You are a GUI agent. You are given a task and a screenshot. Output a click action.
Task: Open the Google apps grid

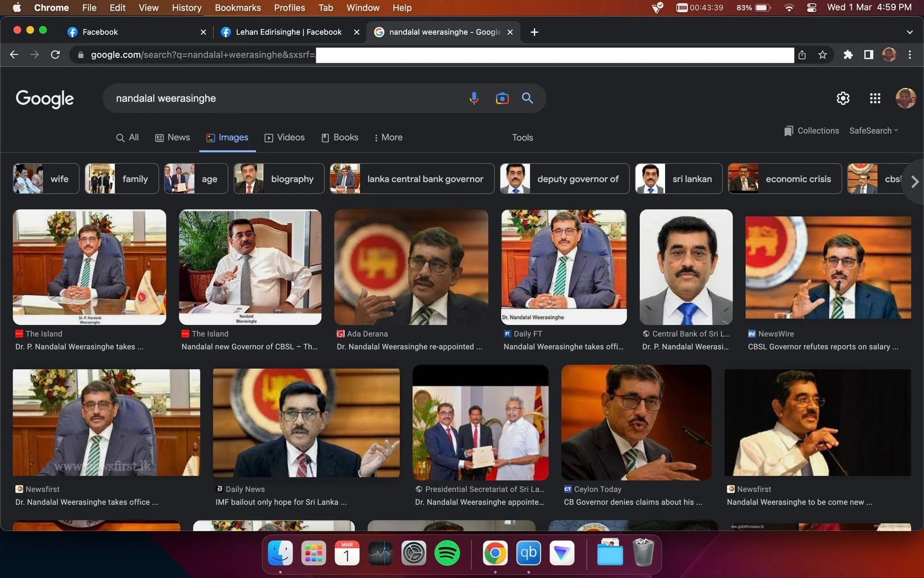(x=875, y=98)
